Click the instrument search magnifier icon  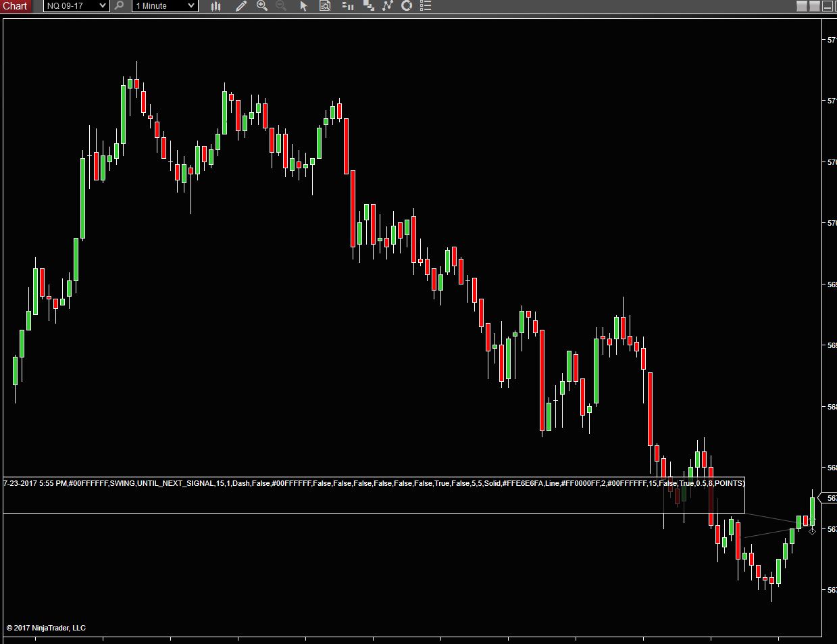click(x=119, y=6)
